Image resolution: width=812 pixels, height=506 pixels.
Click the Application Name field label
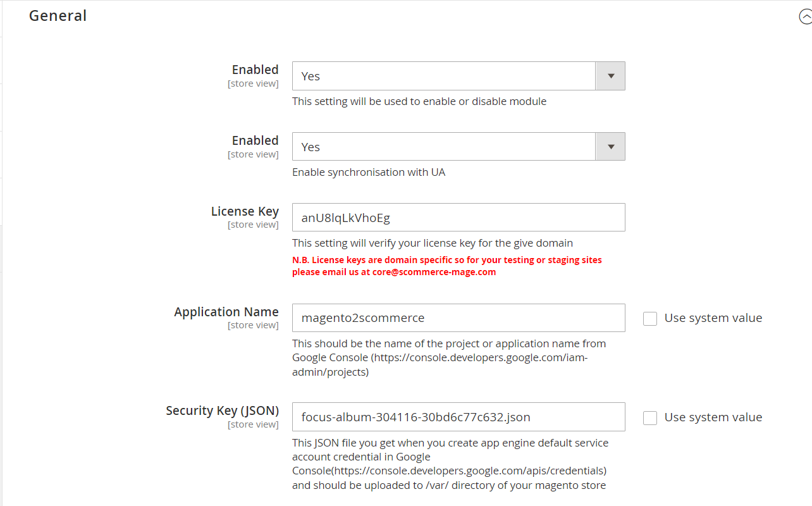(226, 312)
